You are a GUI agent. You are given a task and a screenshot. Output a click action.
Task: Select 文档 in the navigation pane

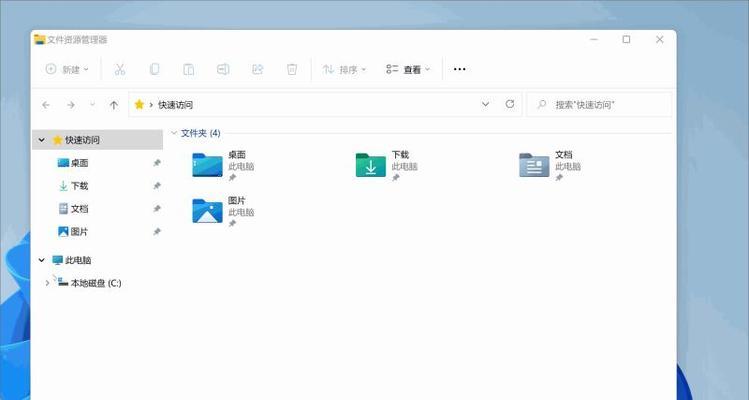point(79,209)
